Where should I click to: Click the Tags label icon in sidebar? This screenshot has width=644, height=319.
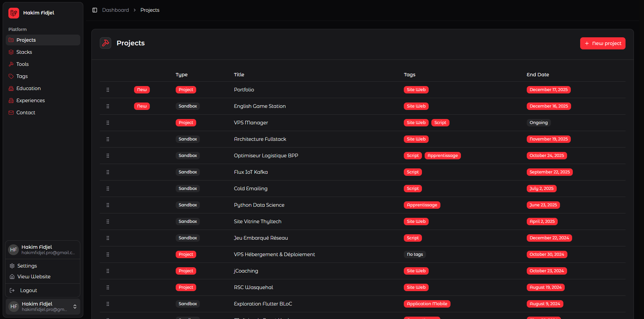point(11,76)
